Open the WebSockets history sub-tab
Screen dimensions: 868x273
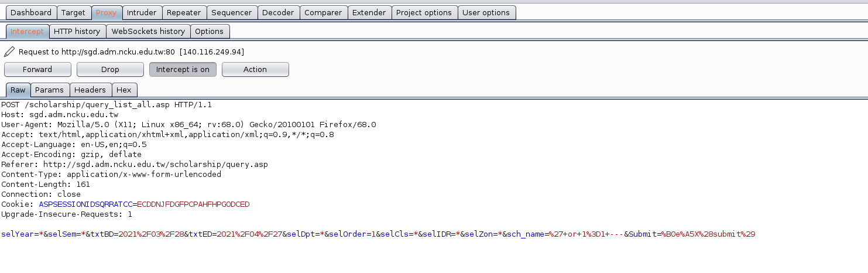148,31
